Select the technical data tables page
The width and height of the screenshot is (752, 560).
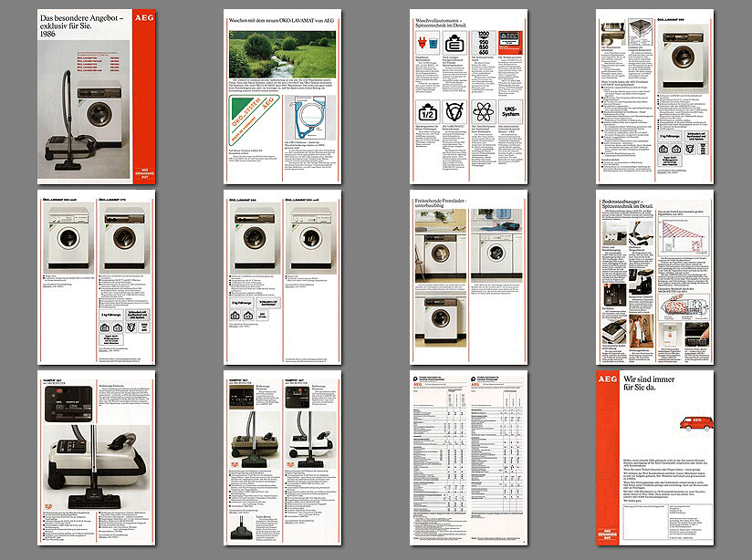(x=468, y=458)
